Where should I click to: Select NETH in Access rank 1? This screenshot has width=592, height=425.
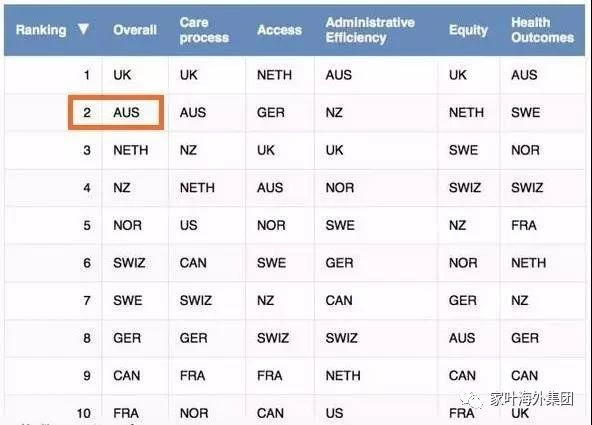click(274, 75)
